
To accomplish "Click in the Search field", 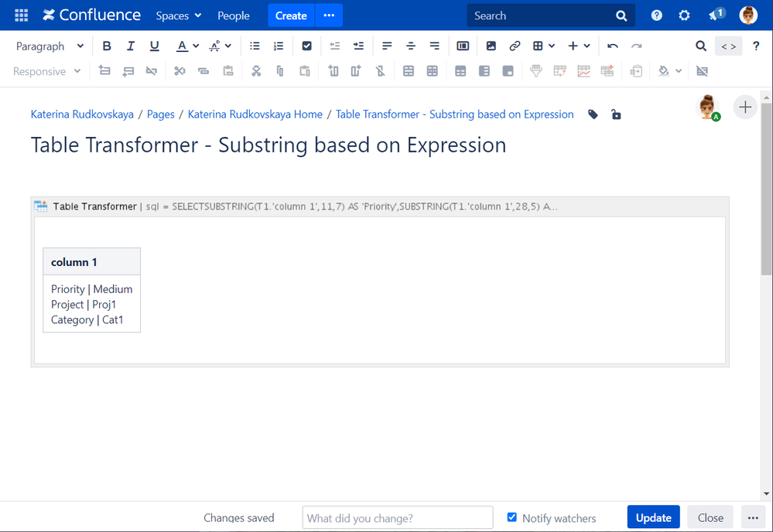I will pos(551,15).
